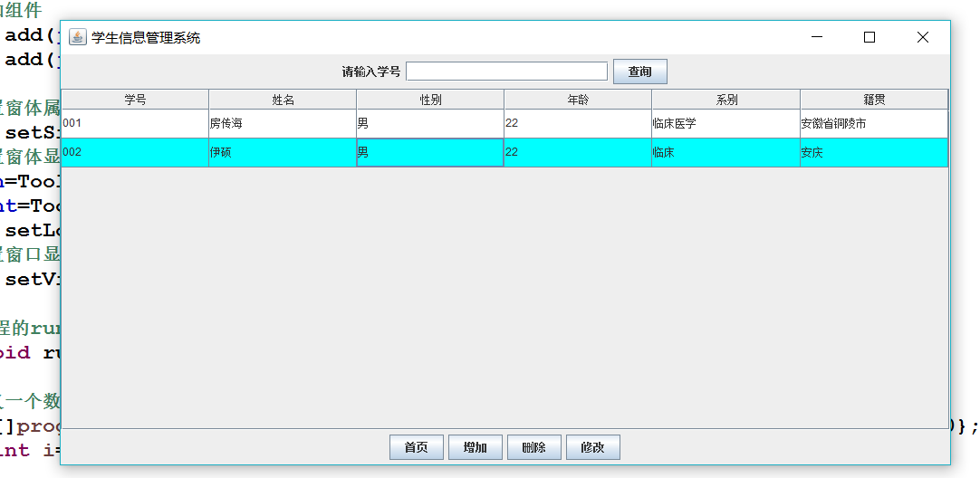Select cell with student ID 001

click(x=135, y=124)
